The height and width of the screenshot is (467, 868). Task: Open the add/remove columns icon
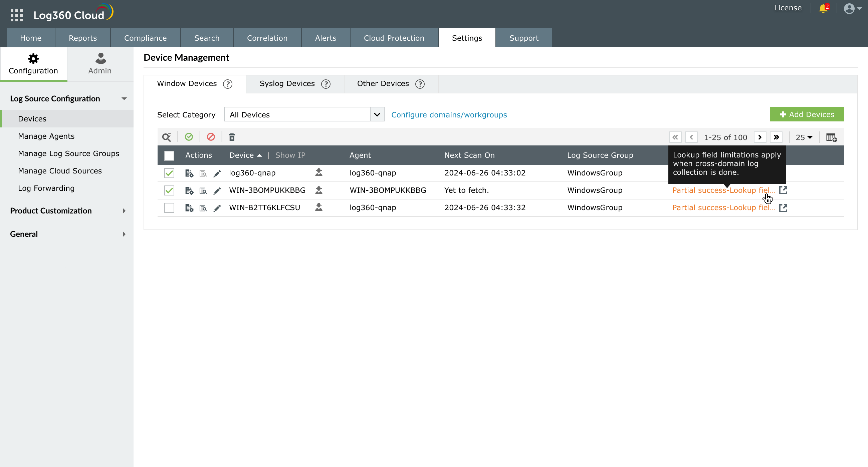pos(831,137)
